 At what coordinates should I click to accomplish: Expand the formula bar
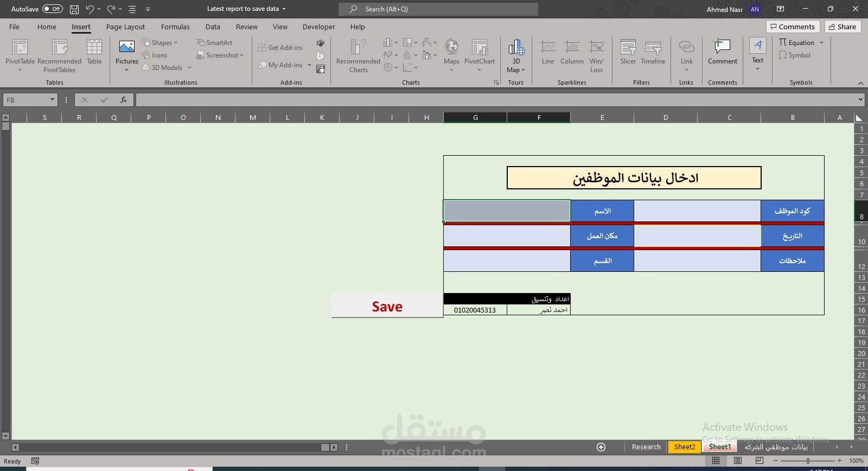(x=860, y=100)
